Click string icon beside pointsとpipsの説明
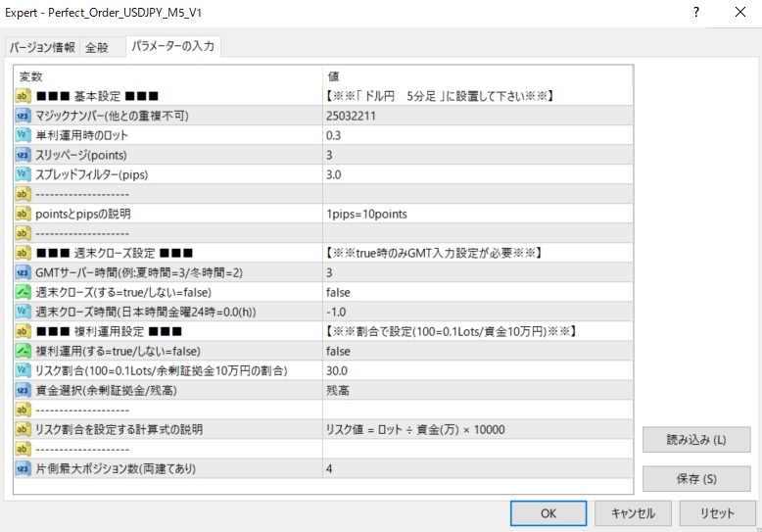 [x=23, y=214]
